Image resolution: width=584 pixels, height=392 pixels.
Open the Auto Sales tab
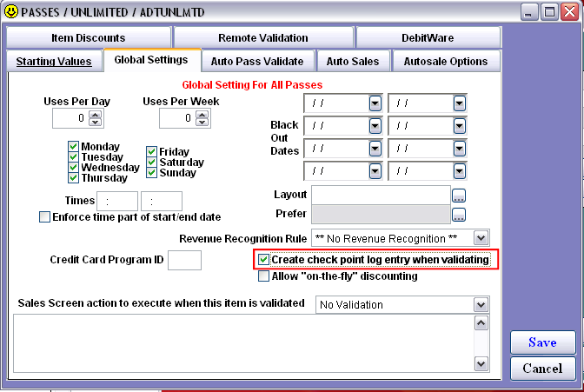(352, 61)
